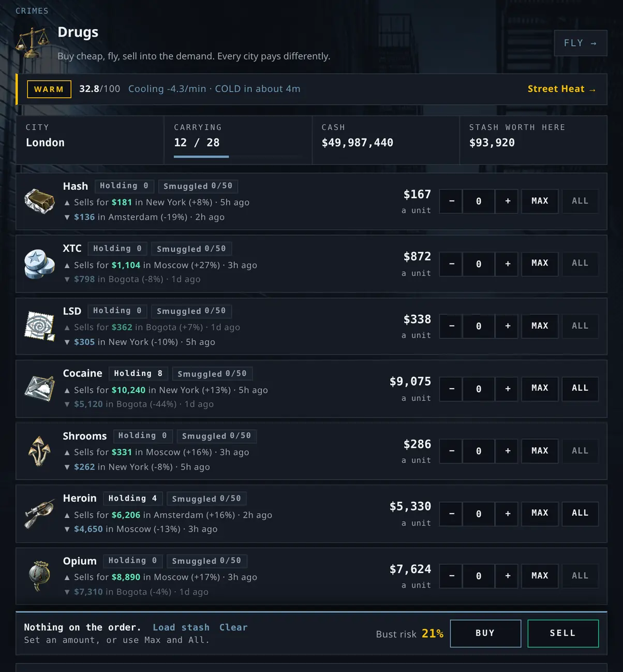Click the Opium poppy icon
The image size is (623, 672).
tap(40, 576)
